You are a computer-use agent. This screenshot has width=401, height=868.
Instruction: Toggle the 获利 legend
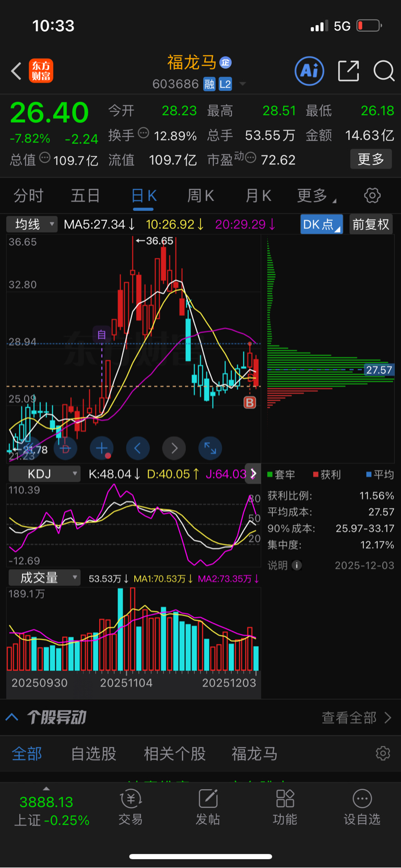point(327,474)
